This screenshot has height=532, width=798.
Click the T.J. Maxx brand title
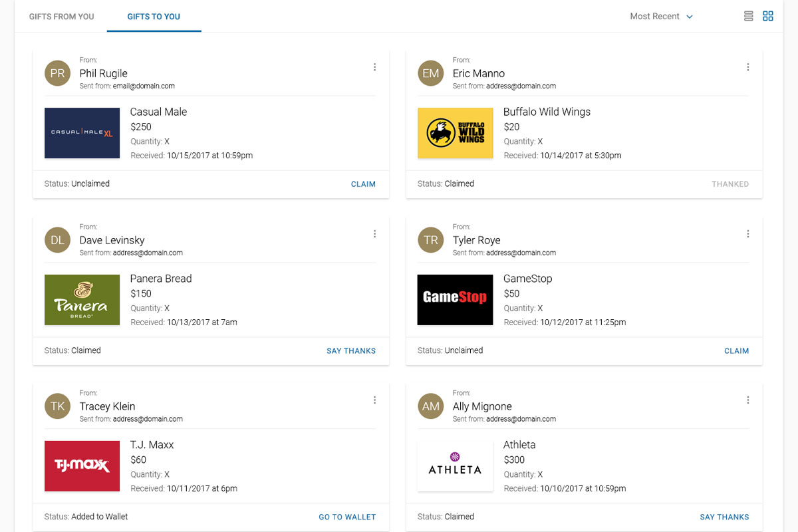pos(152,445)
